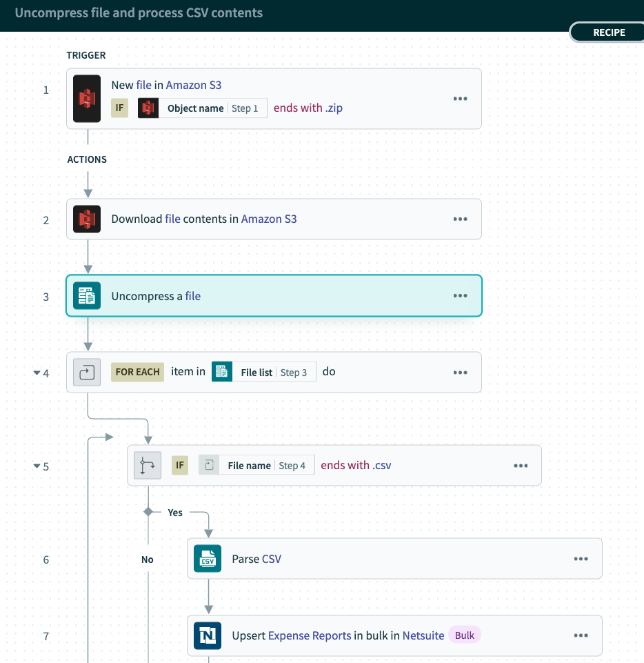
Task: Click step number 1 in the gutter
Action: (46, 90)
